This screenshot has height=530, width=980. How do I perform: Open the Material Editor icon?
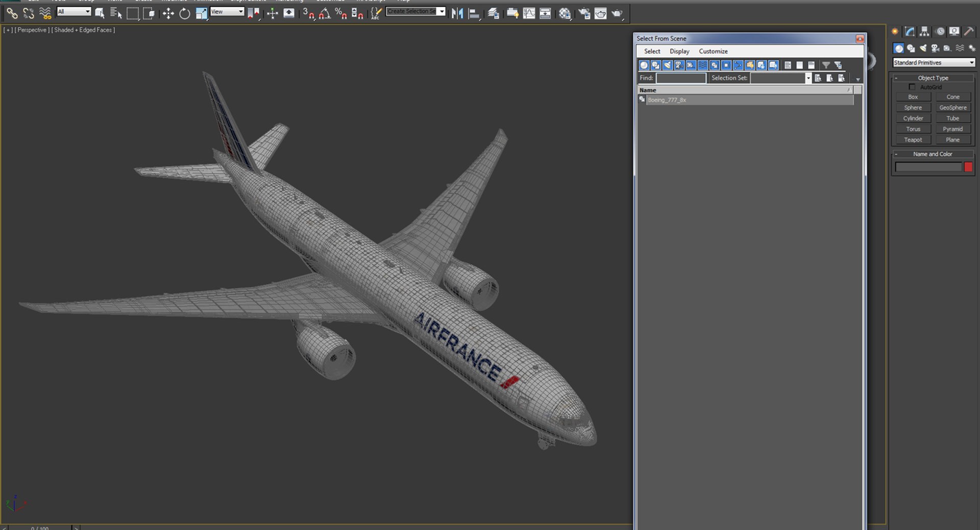[x=565, y=13]
